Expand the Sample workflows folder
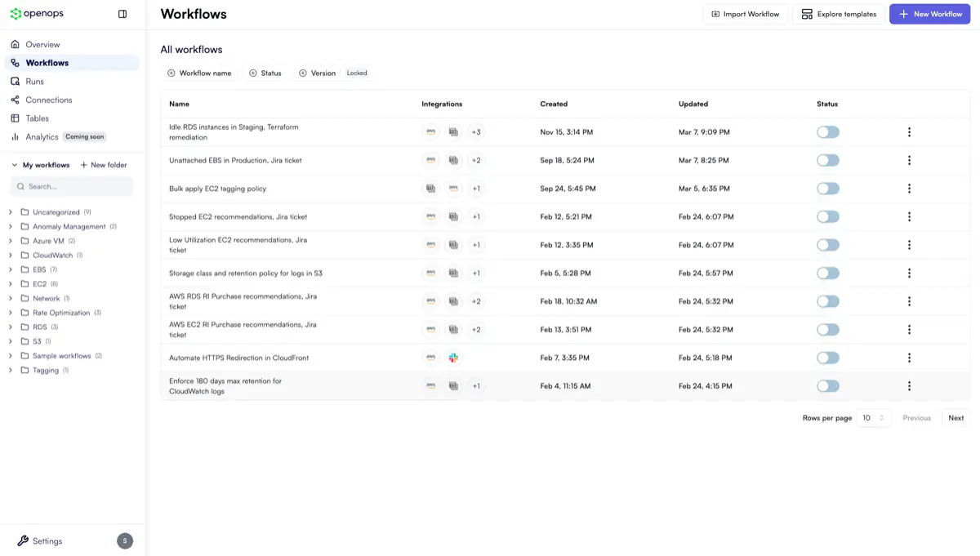Image resolution: width=980 pixels, height=556 pixels. (x=11, y=355)
